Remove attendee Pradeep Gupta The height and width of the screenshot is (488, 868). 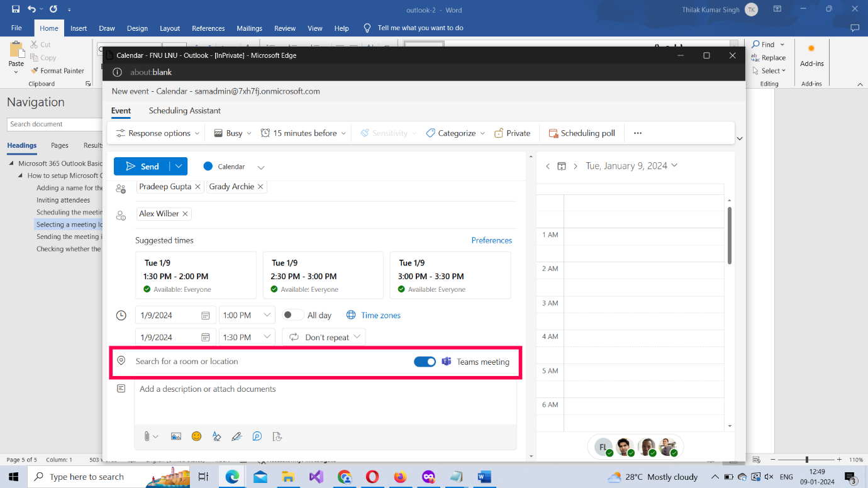(198, 187)
